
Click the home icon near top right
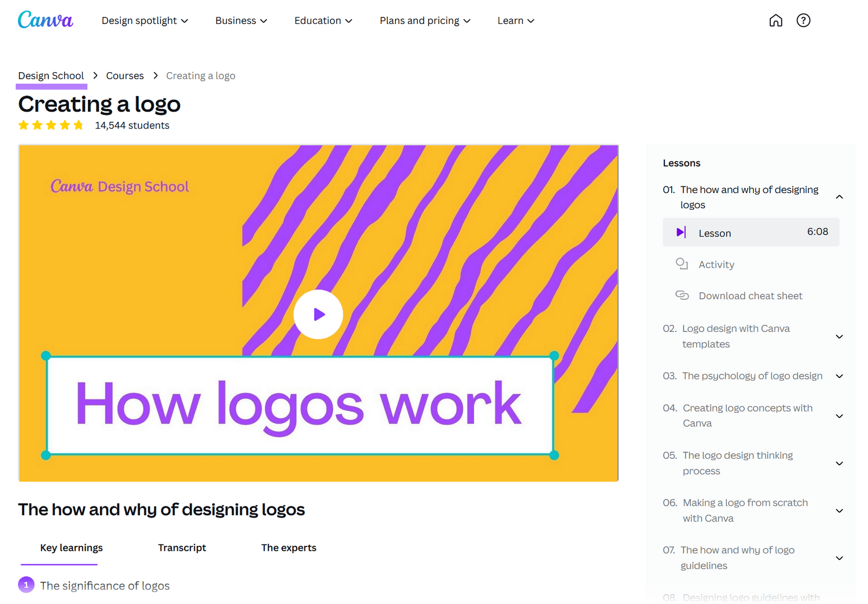(776, 20)
